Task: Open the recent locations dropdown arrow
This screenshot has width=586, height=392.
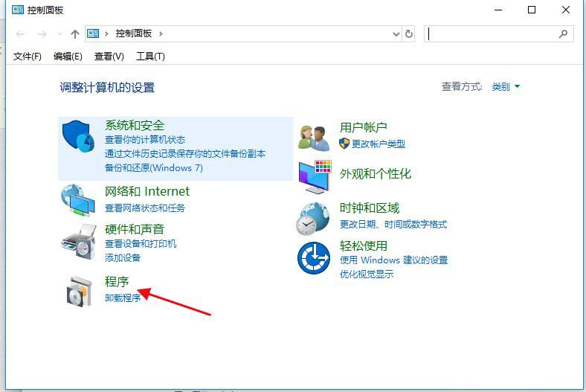Action: tap(59, 34)
